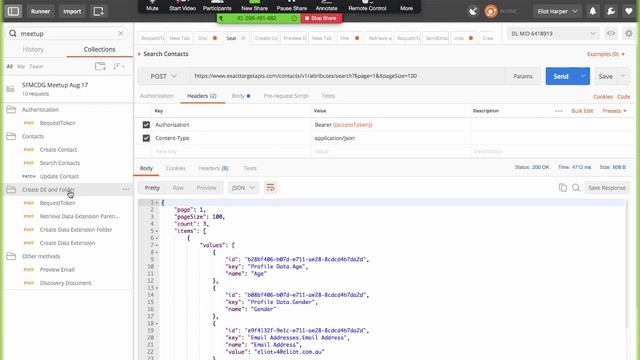640x360 pixels.
Task: Select the All filter
Action: click(9, 66)
